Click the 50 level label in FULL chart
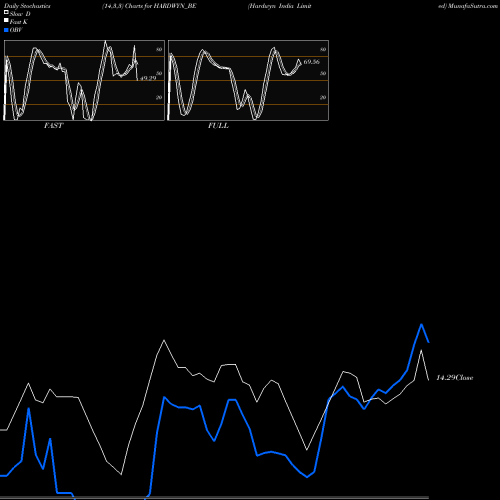 click(323, 73)
